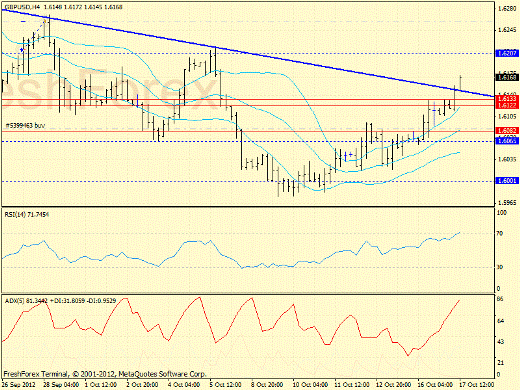Click the red 1.6082 order price tag
Viewport: 520px width, 390px height.
[x=507, y=130]
